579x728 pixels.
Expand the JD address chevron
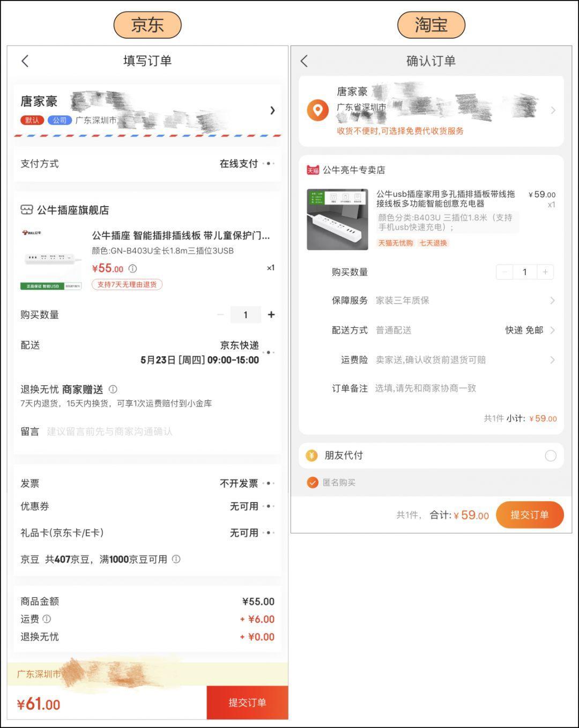[272, 111]
